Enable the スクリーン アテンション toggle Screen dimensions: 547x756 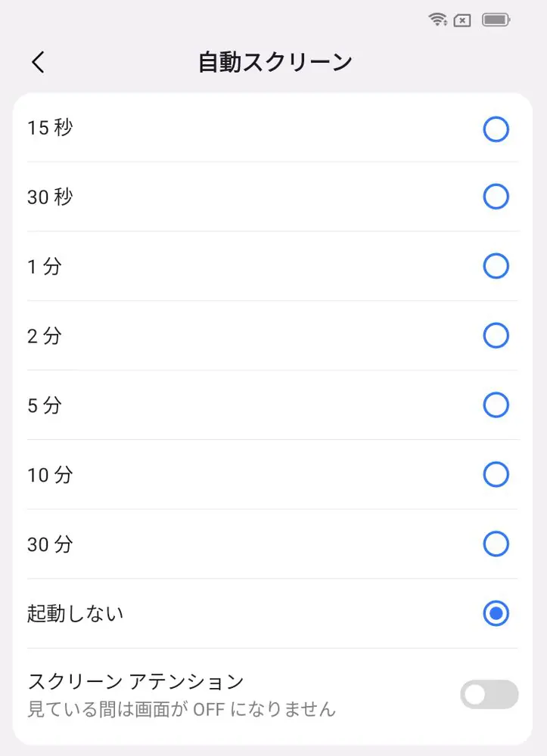click(x=489, y=695)
